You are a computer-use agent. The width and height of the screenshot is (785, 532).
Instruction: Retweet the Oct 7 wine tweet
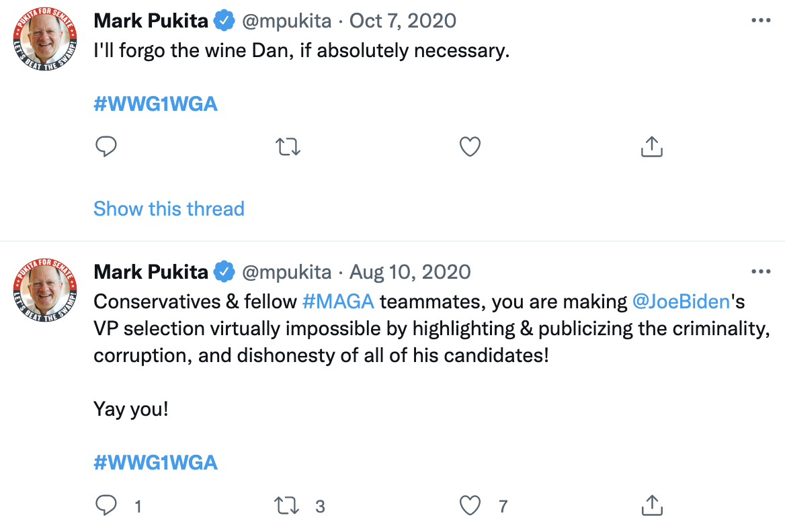pos(288,146)
